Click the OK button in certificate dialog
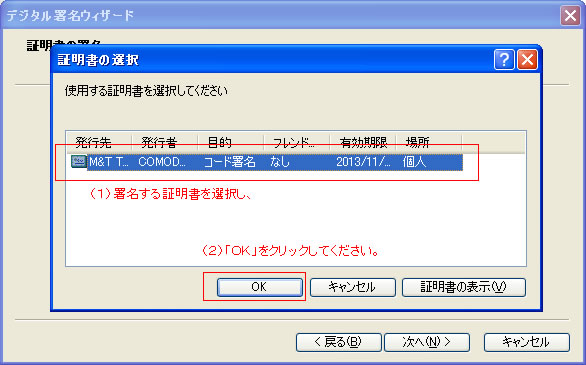Screen dimensions: 586x365 [259, 287]
